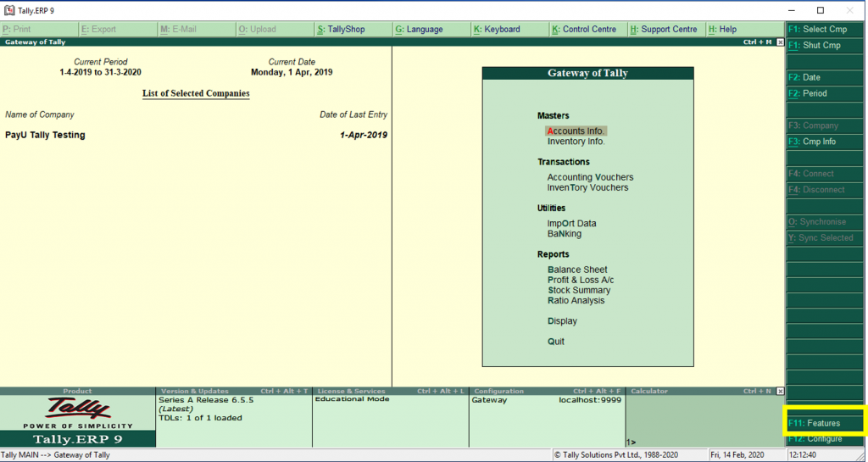868x462 pixels.
Task: Select company PayU Tally Testing
Action: click(46, 135)
